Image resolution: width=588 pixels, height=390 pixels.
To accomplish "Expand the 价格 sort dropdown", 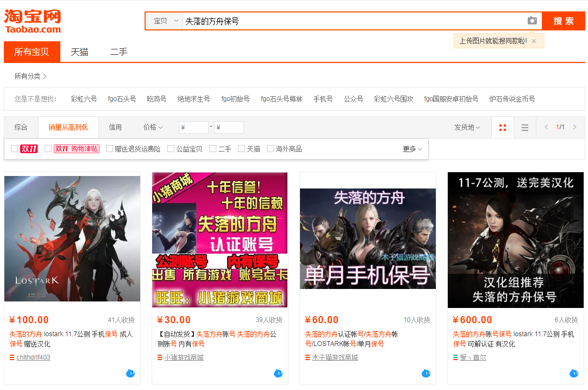I will [153, 128].
